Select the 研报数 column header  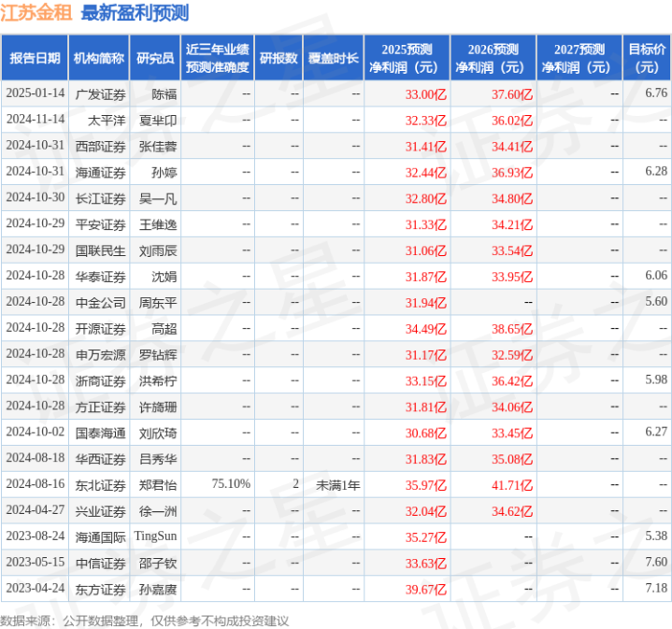(x=279, y=58)
